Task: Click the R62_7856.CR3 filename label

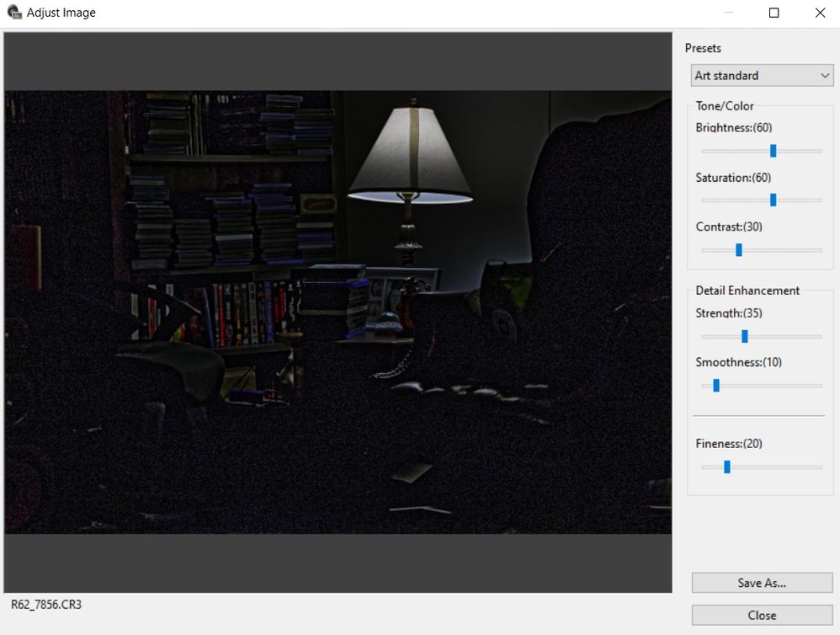Action: click(46, 605)
